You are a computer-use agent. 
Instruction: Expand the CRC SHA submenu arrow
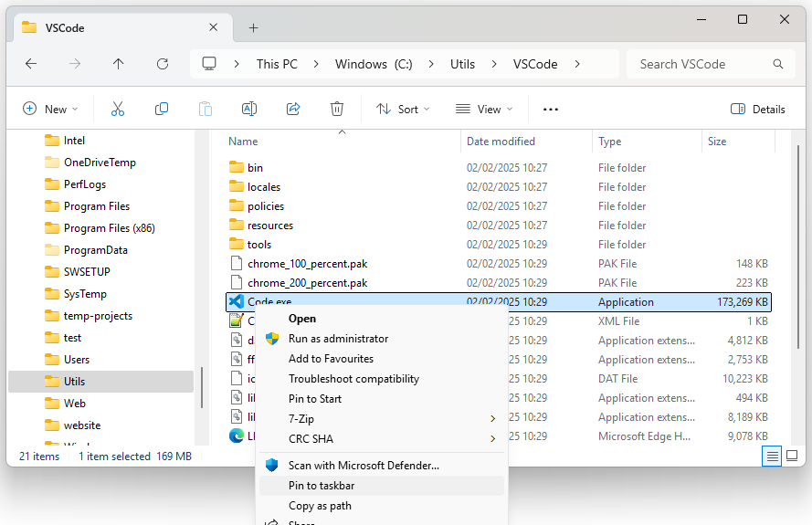[492, 439]
